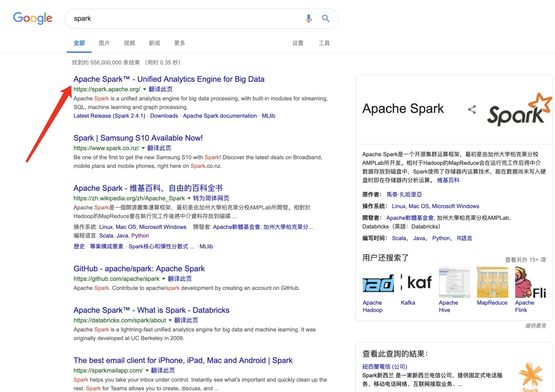Click Python in knowledge panel languages
The width and height of the screenshot is (555, 392).
pos(441,239)
